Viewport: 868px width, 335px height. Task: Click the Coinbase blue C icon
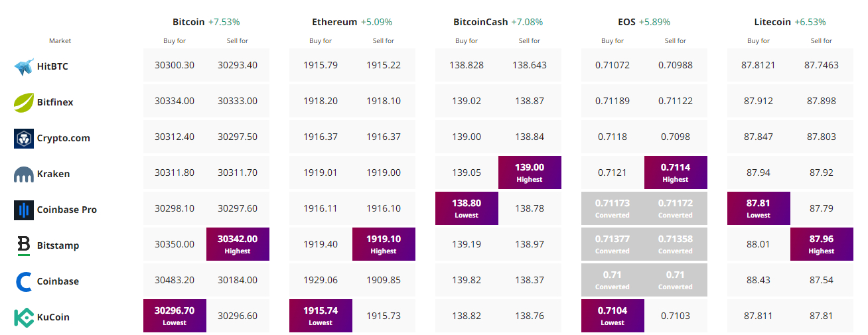pos(24,281)
